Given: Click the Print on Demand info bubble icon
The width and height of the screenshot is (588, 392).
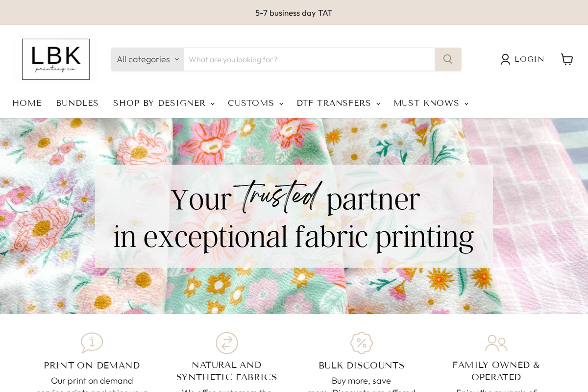Looking at the screenshot, I should 92,343.
